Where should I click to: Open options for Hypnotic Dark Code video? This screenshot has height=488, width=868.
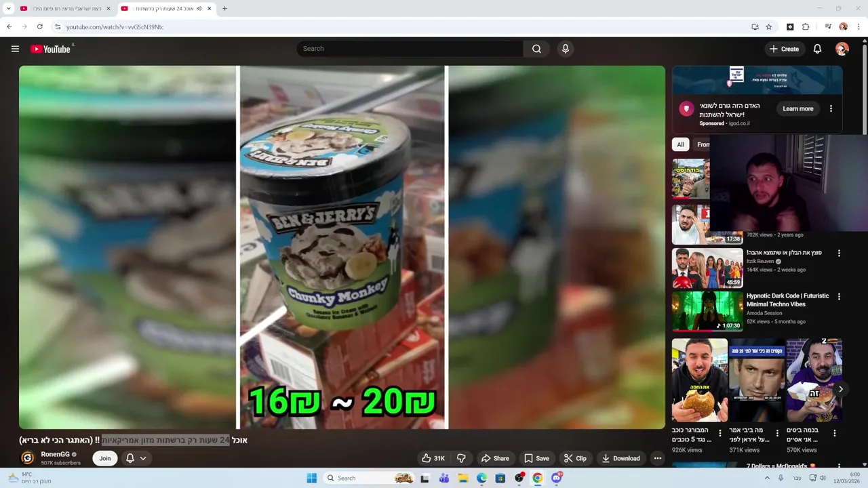pyautogui.click(x=839, y=297)
